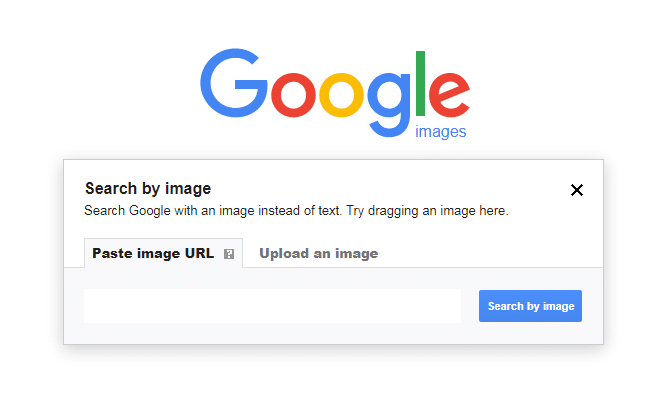Click the green l in Google logo
This screenshot has height=409, width=662.
pyautogui.click(x=420, y=83)
